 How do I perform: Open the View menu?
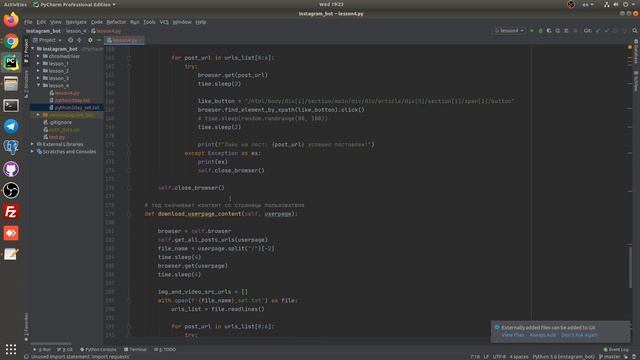coord(56,22)
